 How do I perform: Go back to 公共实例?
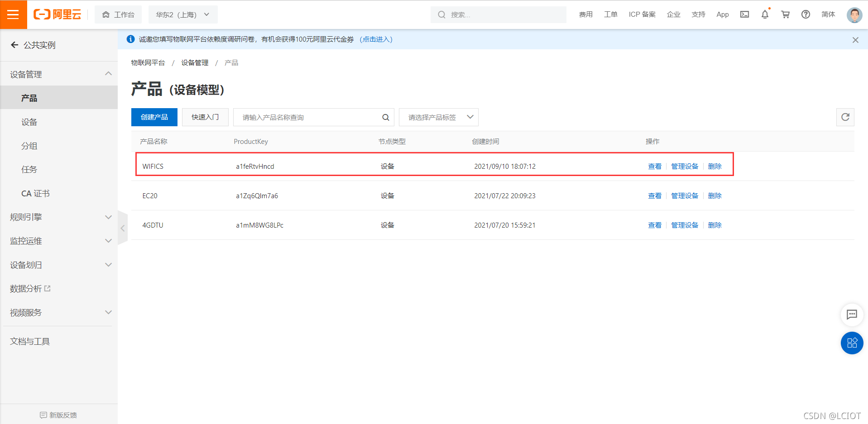pyautogui.click(x=33, y=45)
